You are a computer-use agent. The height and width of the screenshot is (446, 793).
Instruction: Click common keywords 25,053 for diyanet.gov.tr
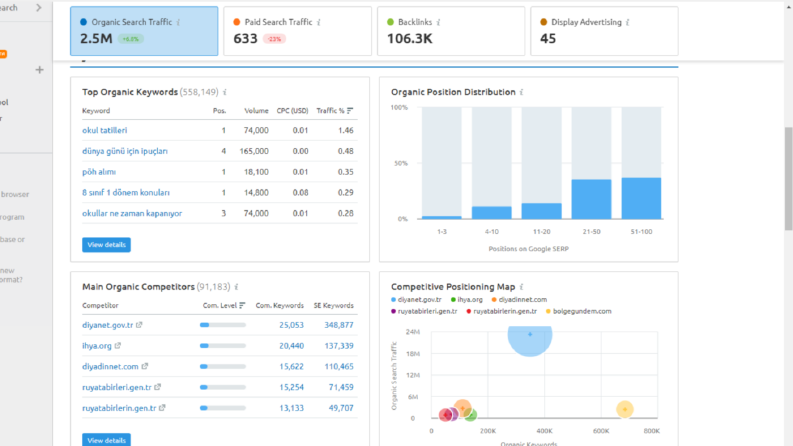pos(291,325)
